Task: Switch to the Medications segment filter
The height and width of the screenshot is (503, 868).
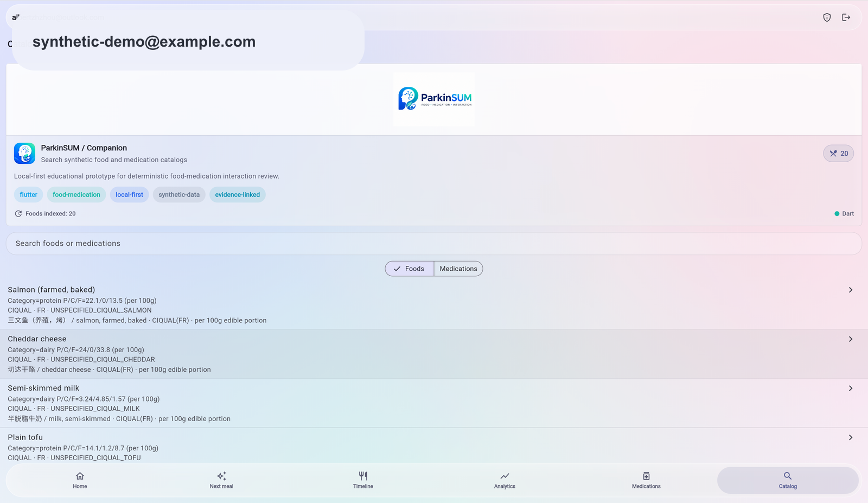Action: [458, 269]
